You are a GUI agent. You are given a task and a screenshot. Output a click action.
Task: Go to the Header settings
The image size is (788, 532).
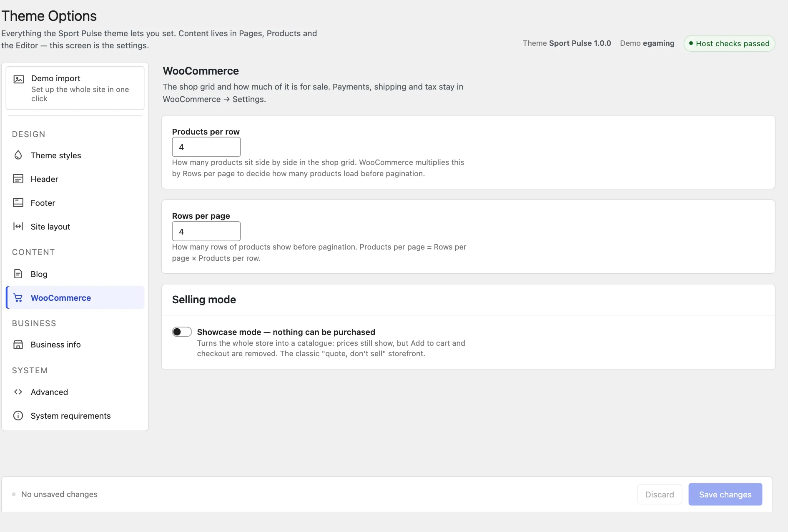tap(75, 179)
